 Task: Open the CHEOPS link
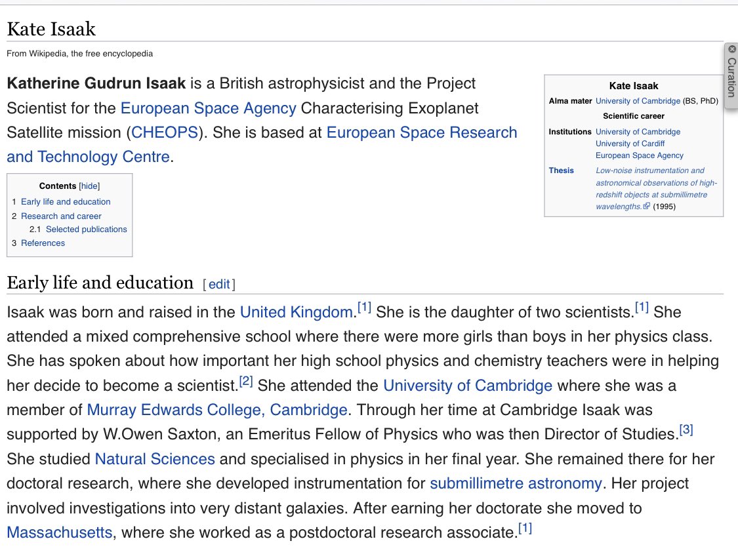[165, 132]
